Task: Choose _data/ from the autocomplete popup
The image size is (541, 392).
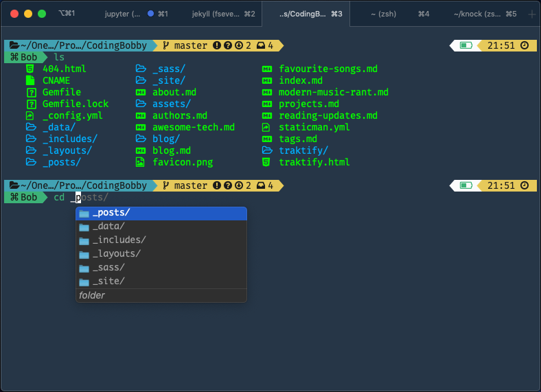Action: [161, 227]
